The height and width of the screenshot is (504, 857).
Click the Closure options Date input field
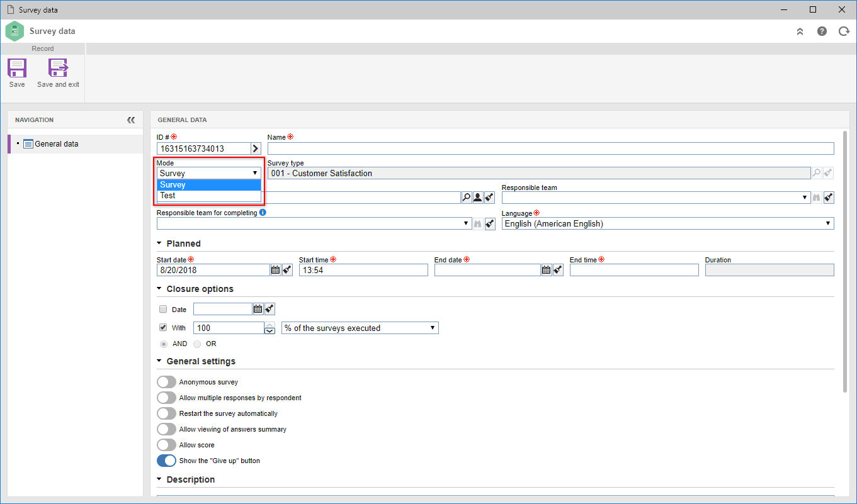click(223, 309)
